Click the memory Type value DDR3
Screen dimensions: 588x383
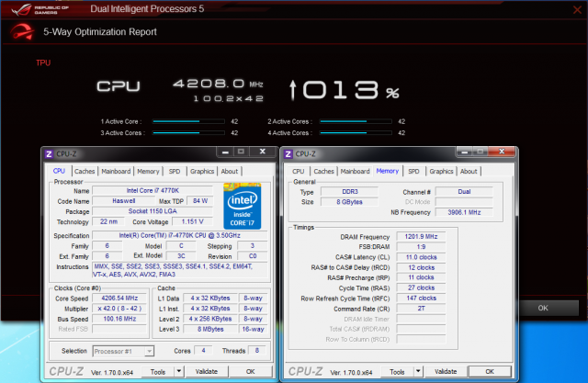coord(349,191)
